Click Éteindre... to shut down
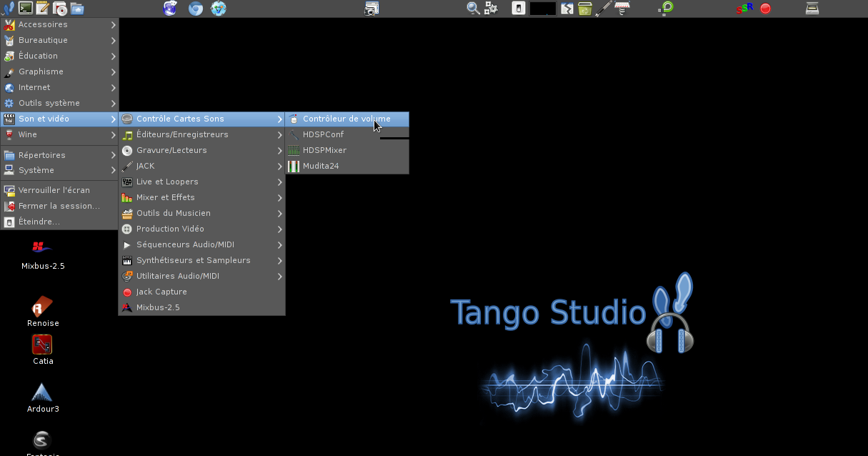Viewport: 868px width, 456px height. tap(39, 222)
